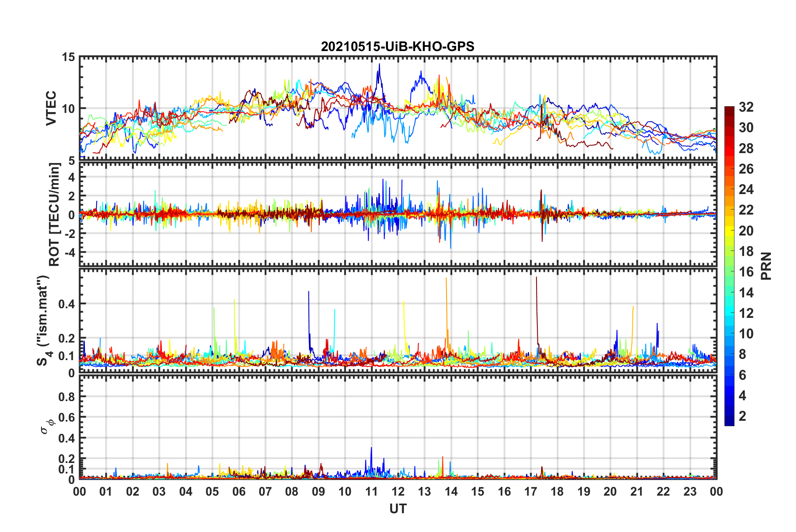Screen dimensions: 796x532
Task: Click the sigma phi axis label
Action: tap(48, 427)
